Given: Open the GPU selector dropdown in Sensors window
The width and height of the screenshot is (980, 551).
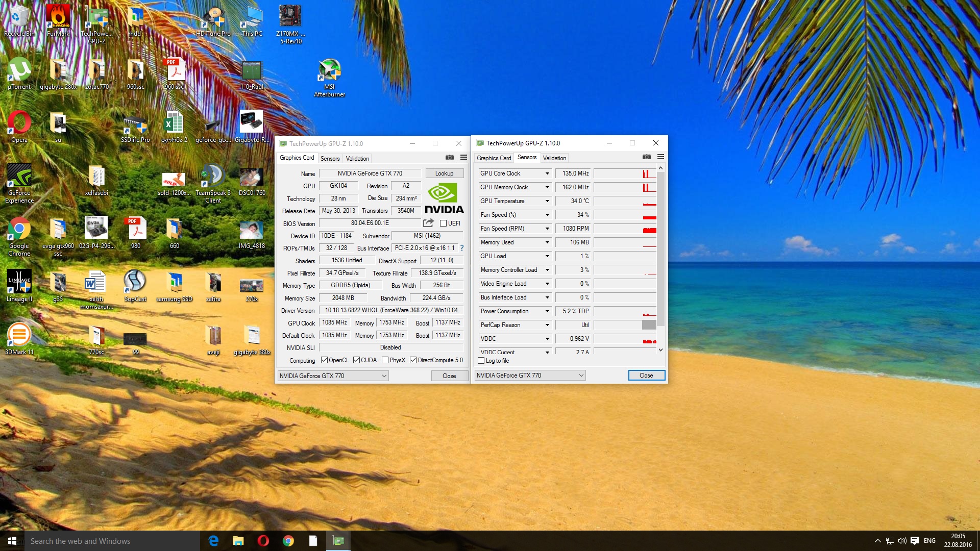Looking at the screenshot, I should coord(530,375).
